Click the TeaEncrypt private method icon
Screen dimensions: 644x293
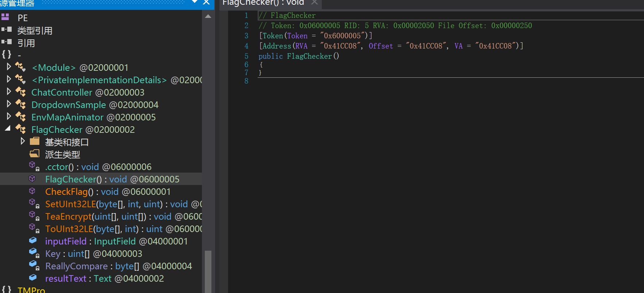34,216
